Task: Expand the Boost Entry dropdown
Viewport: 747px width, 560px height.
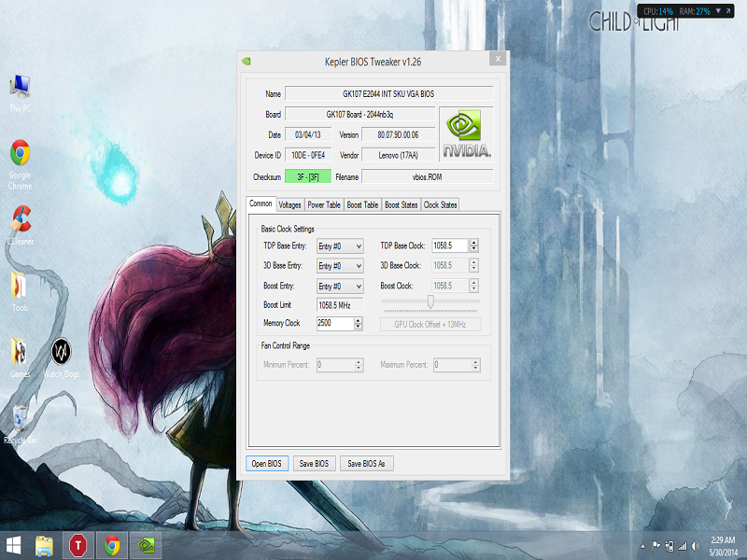Action: click(340, 287)
